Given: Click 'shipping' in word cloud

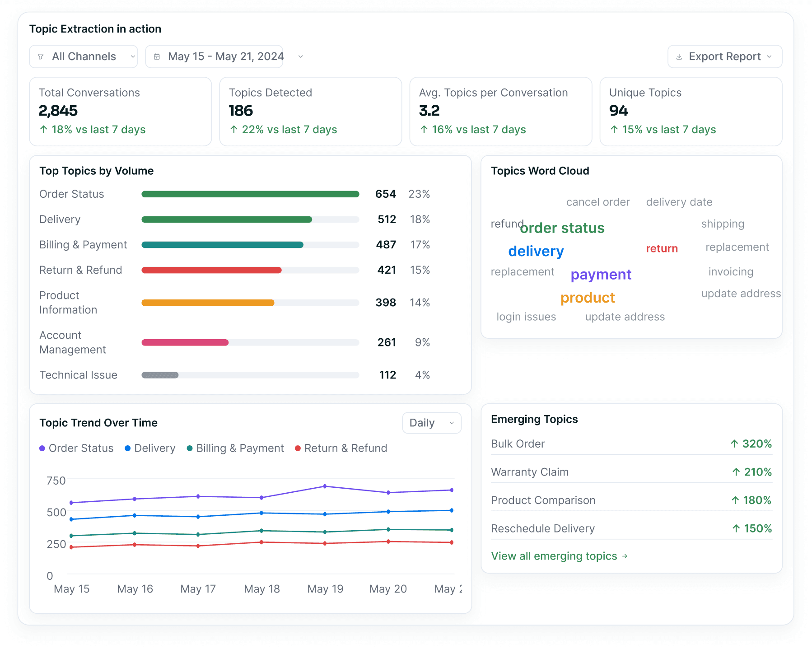Looking at the screenshot, I should tap(723, 224).
